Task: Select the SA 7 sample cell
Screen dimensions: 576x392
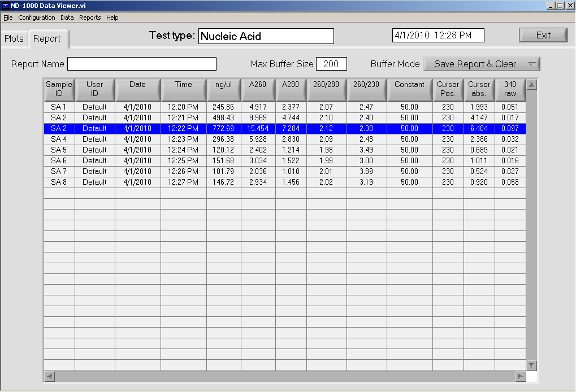Action: pyautogui.click(x=59, y=171)
